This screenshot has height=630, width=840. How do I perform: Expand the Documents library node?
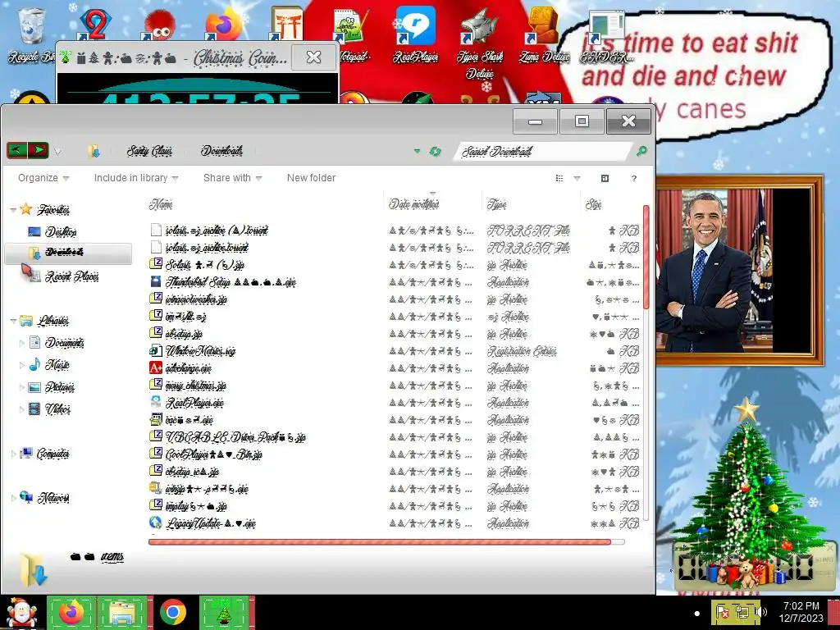pyautogui.click(x=22, y=343)
